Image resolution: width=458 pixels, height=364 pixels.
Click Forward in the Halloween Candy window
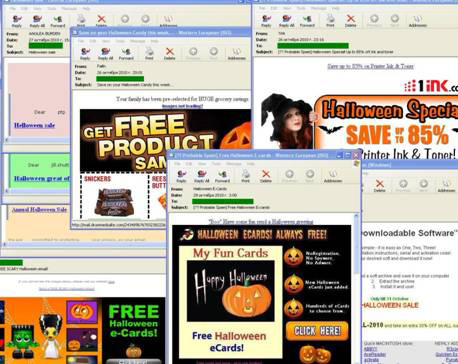point(126,54)
